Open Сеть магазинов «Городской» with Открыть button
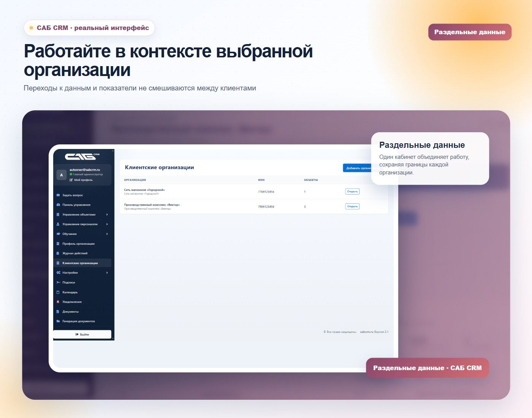Screen dimensions: 532x418 point(352,192)
